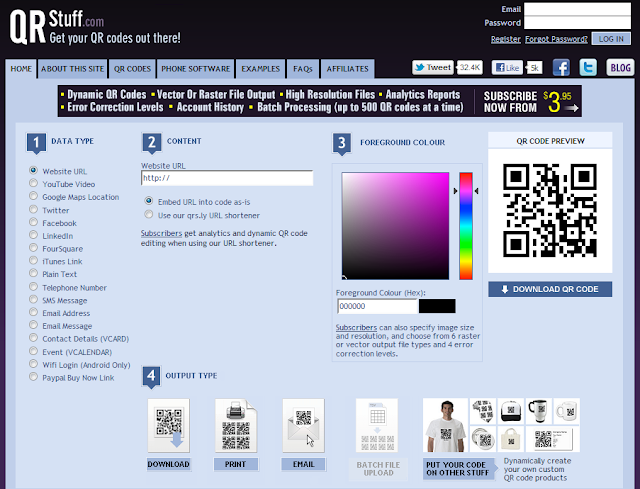The image size is (640, 489).
Task: Click the LOG IN button
Action: pyautogui.click(x=611, y=39)
